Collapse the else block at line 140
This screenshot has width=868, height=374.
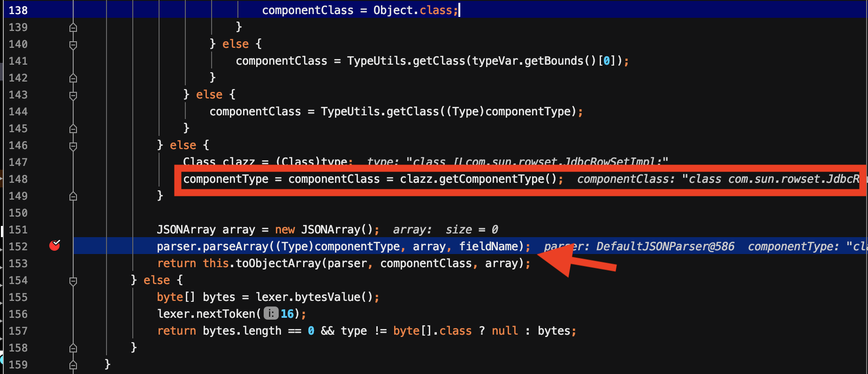[73, 45]
